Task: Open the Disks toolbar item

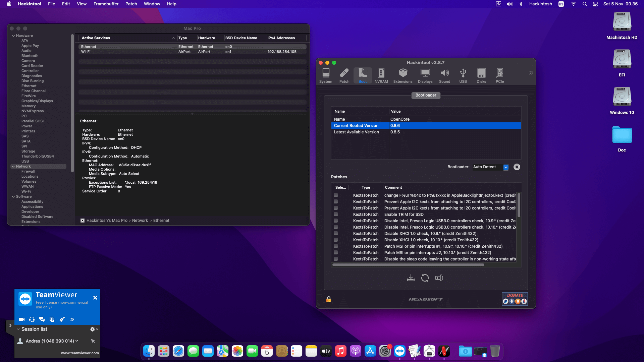Action: point(481,75)
